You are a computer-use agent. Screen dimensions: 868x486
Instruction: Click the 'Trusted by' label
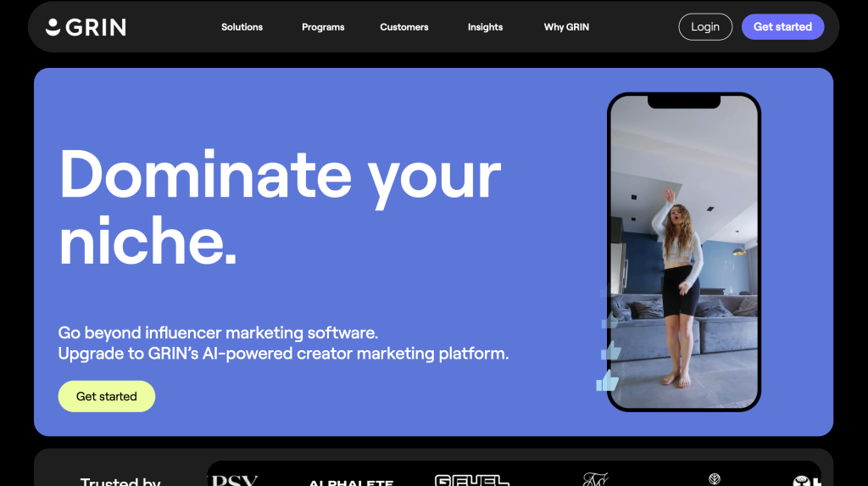tap(120, 481)
